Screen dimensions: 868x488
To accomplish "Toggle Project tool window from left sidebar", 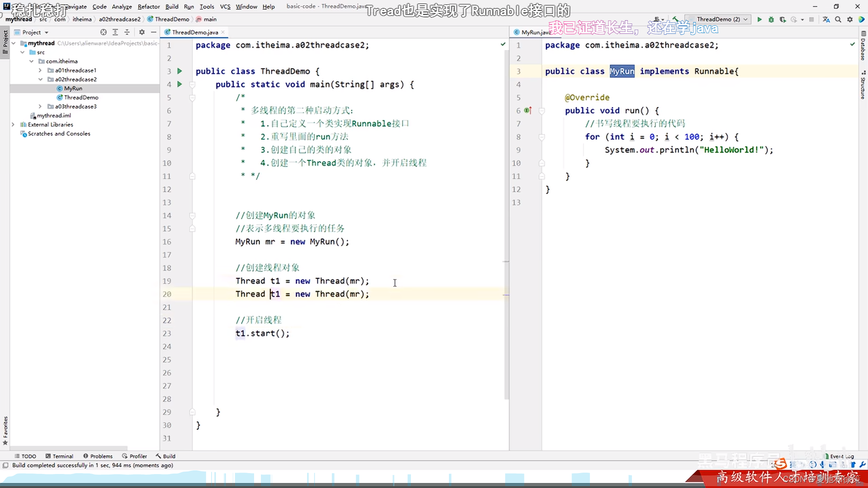I will 5,41.
